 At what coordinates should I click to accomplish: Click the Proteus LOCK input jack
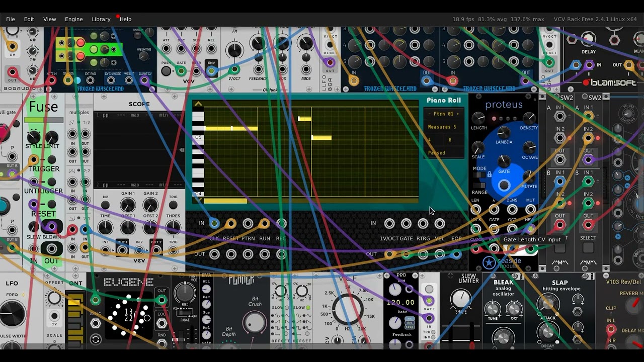pyautogui.click(x=475, y=229)
